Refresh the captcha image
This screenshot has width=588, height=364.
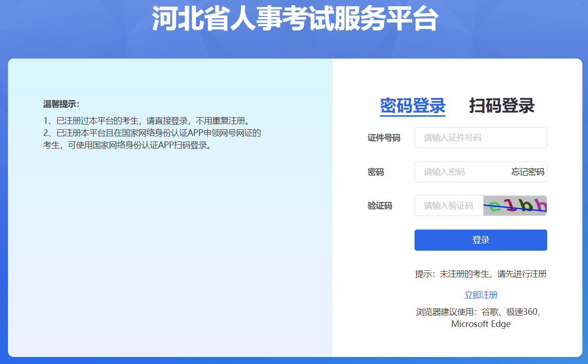[515, 206]
